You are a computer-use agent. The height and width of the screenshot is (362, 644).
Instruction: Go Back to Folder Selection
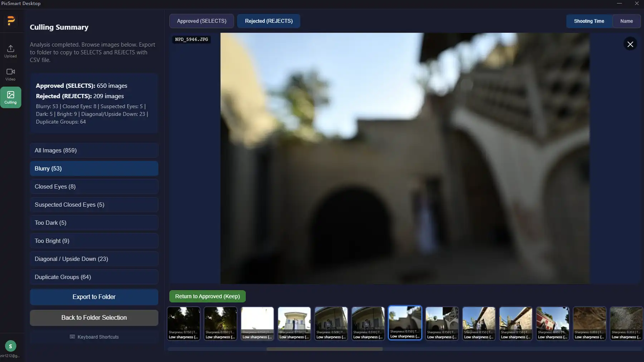click(x=94, y=318)
